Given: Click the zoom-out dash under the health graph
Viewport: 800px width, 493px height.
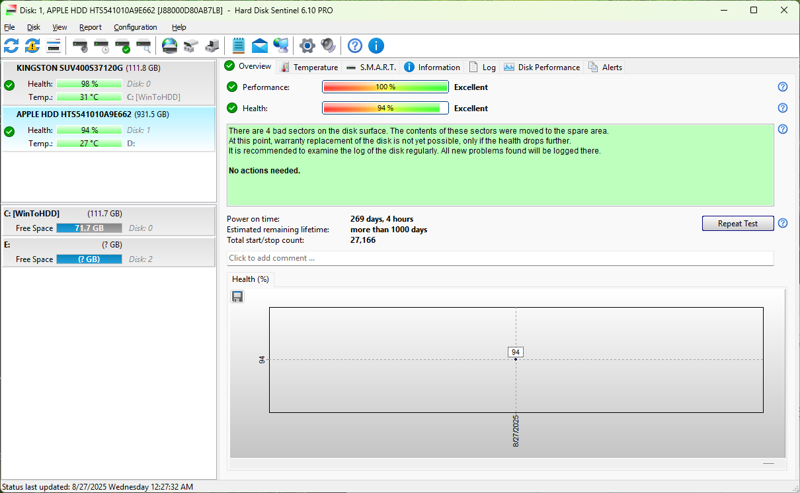Looking at the screenshot, I should (x=768, y=463).
